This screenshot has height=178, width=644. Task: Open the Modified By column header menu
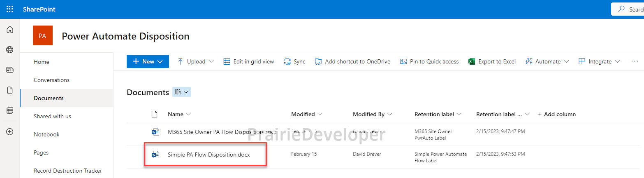(x=373, y=114)
